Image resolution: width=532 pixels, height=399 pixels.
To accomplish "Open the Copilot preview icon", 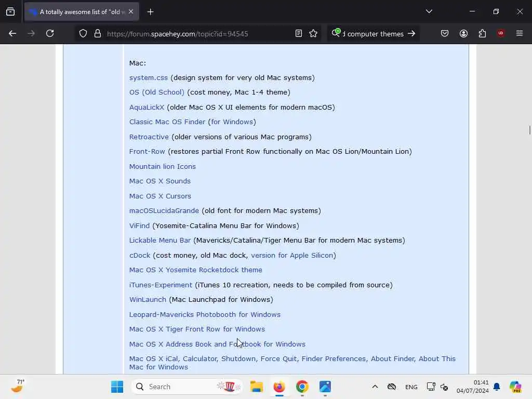I will (x=515, y=387).
